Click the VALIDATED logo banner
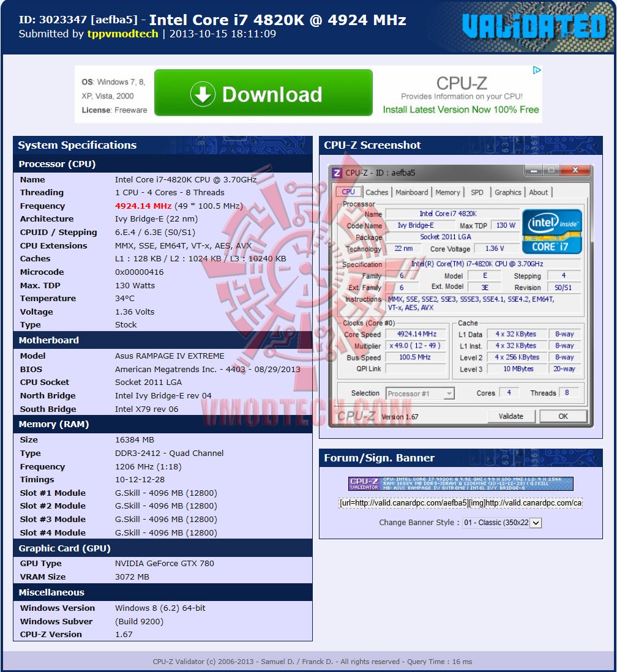This screenshot has height=672, width=617. 534,26
